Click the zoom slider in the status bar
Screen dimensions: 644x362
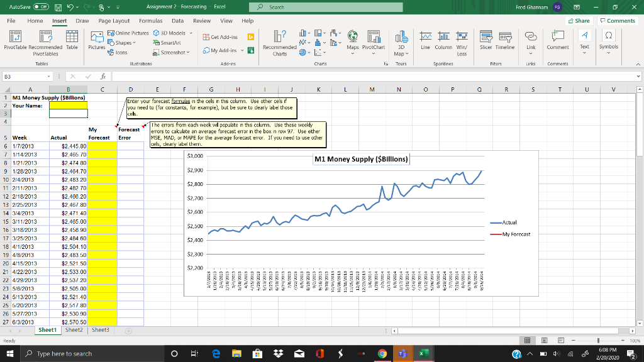click(x=599, y=340)
